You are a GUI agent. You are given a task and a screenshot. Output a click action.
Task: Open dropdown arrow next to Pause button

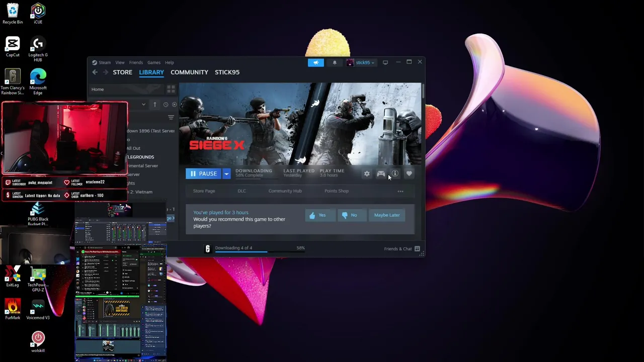pos(226,173)
